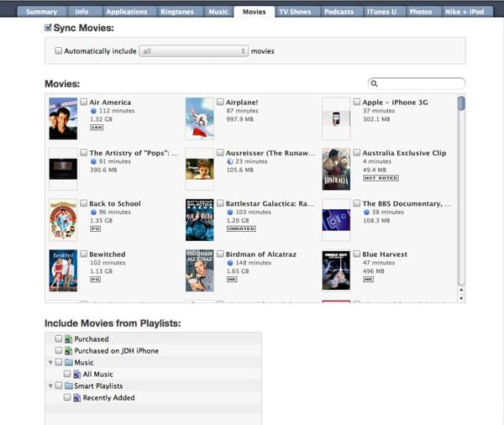
Task: Open the Applications tab
Action: (127, 12)
